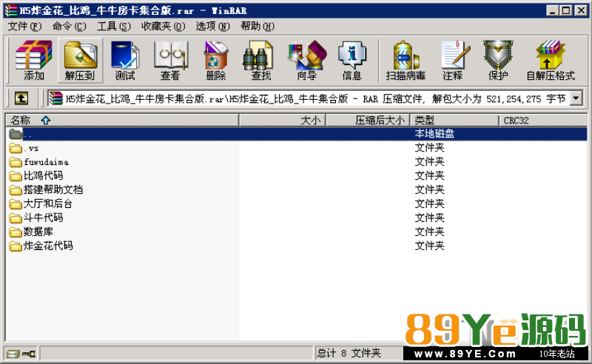Open the address bar dropdown arrow
This screenshot has width=592, height=364.
576,98
